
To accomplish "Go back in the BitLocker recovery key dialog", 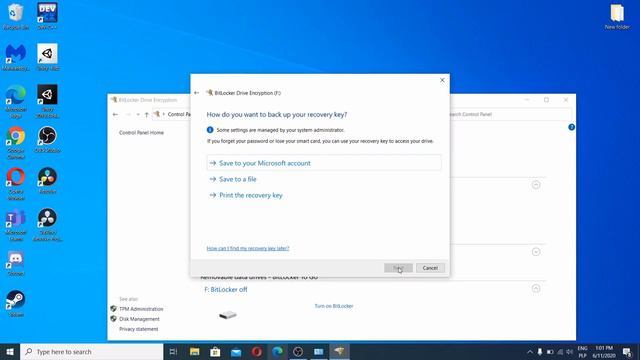I will 197,93.
